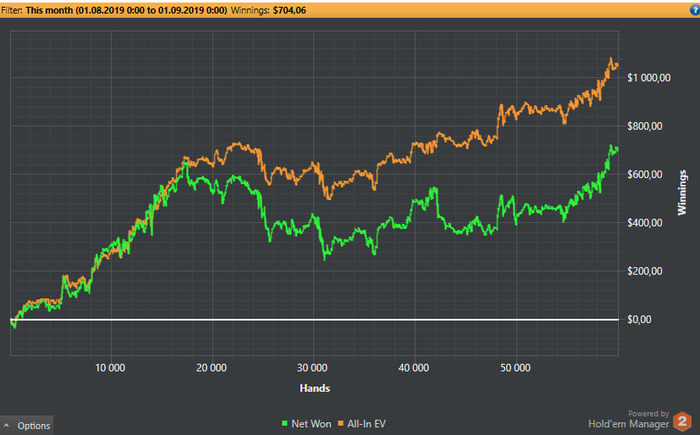Click the Winnings value $704,06
The image size is (700, 435).
coord(289,10)
